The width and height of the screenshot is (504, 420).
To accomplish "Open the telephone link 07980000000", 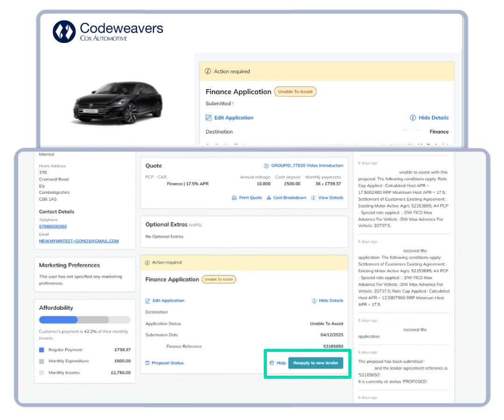I will 53,226.
